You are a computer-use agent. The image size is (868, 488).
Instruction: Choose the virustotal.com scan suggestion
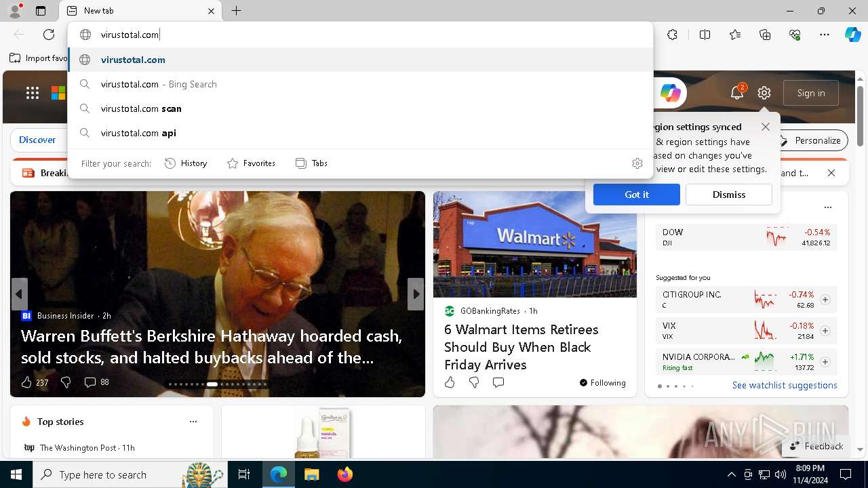360,108
